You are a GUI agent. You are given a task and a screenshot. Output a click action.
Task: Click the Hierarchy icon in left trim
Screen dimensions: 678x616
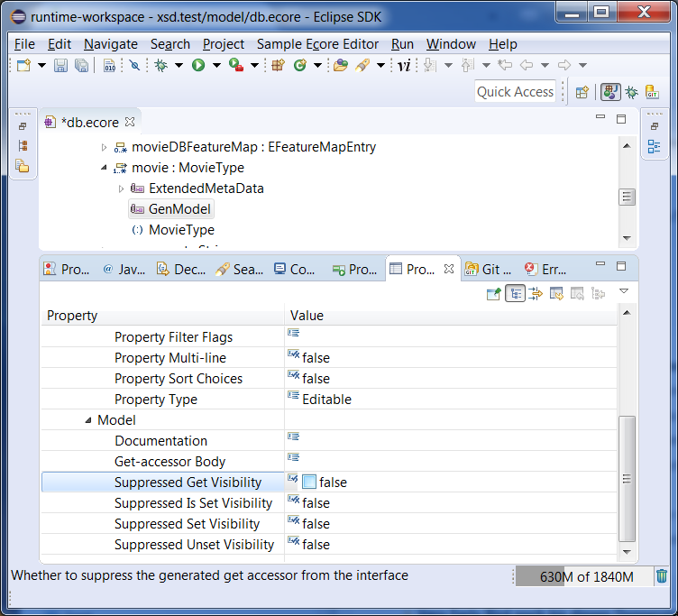click(x=23, y=146)
